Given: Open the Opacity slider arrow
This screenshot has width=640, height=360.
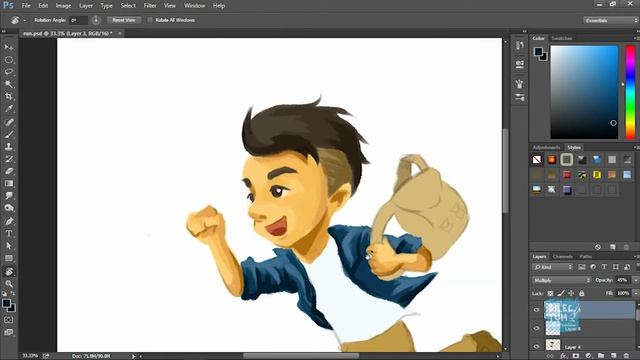Looking at the screenshot, I should pos(636,280).
